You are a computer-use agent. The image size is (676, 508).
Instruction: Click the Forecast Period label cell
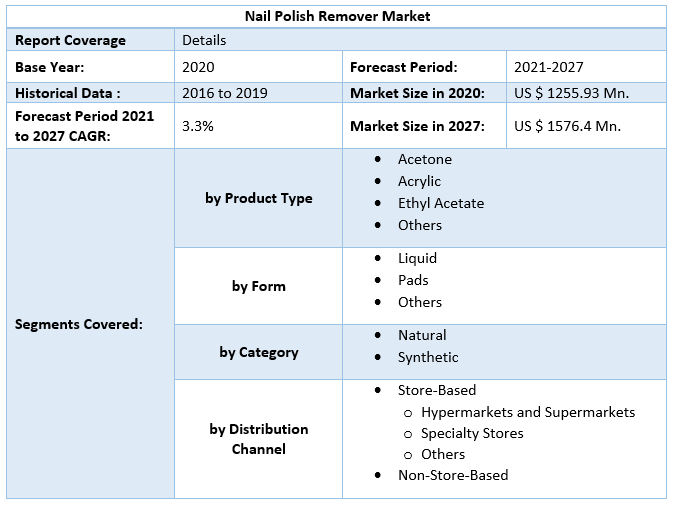[403, 67]
